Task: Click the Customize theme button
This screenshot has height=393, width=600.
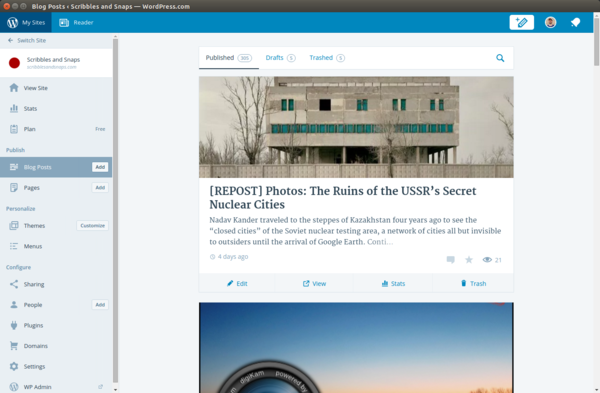Action: 93,225
